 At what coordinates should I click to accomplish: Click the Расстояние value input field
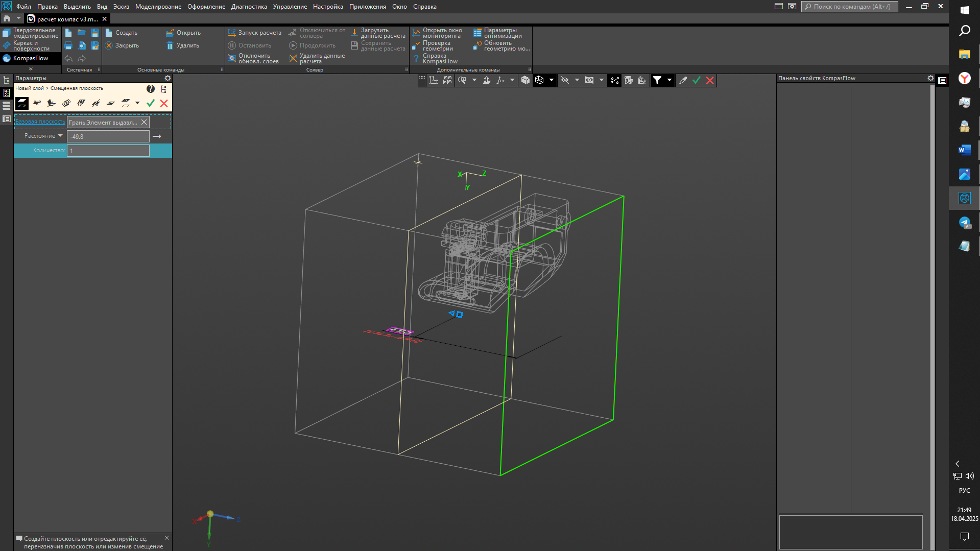pyautogui.click(x=108, y=136)
